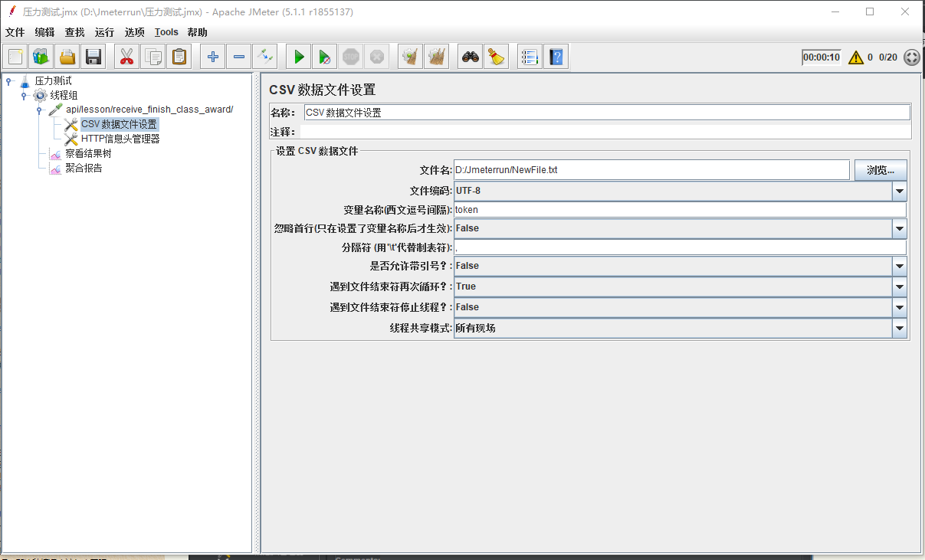Click the Paste clipboard icon

[179, 57]
